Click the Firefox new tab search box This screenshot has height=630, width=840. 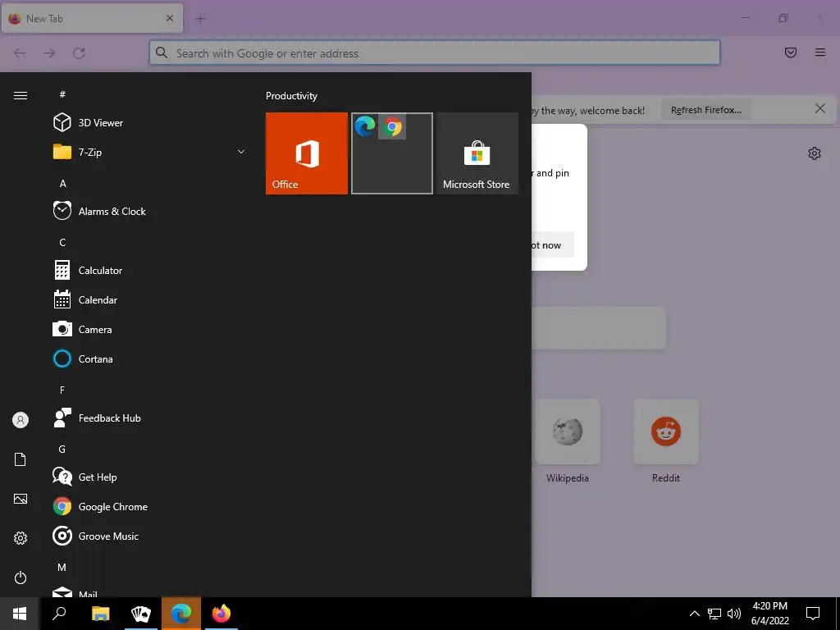(x=598, y=328)
